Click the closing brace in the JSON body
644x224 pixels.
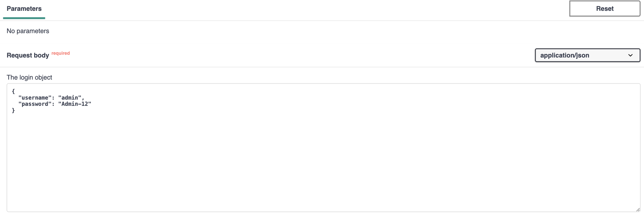(x=13, y=110)
